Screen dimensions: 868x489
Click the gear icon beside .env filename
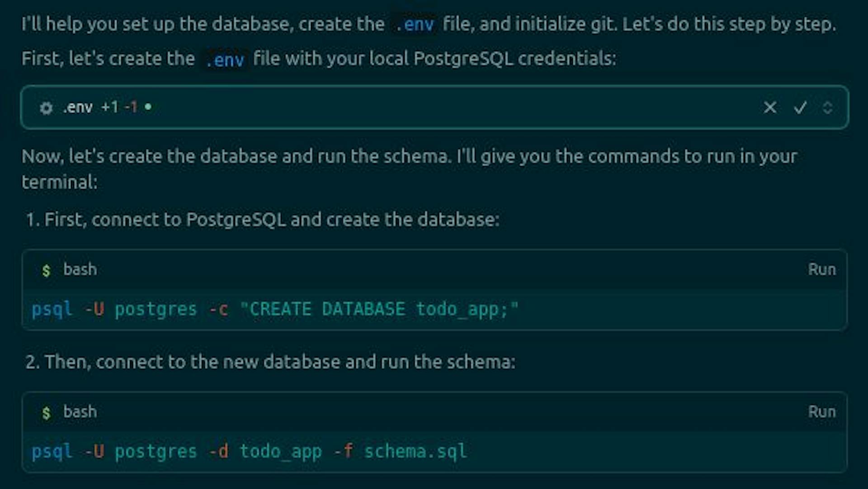[46, 108]
